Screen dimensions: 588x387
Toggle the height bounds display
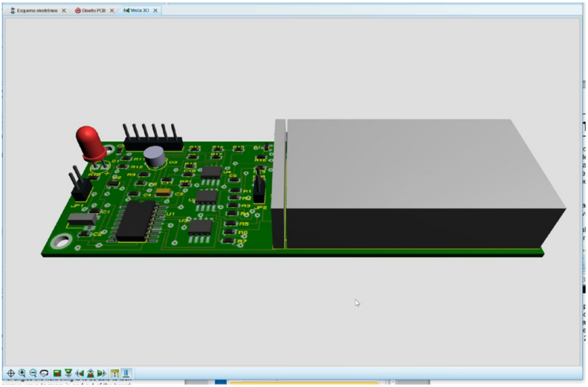114,372
